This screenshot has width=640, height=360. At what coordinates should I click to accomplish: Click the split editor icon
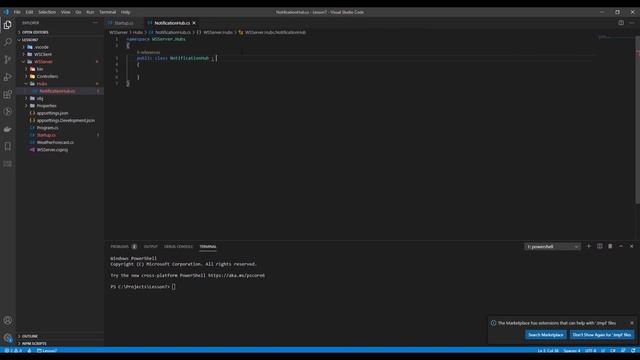point(621,23)
